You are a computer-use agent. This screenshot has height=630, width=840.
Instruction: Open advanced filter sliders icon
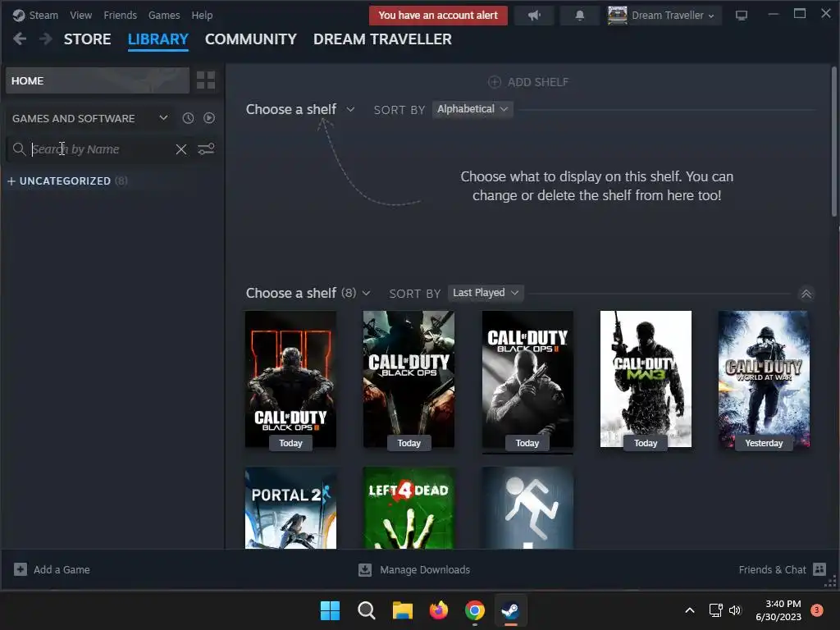206,149
